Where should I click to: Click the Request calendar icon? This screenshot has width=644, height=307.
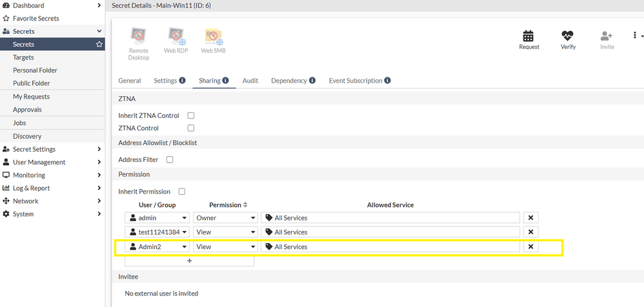point(529,36)
